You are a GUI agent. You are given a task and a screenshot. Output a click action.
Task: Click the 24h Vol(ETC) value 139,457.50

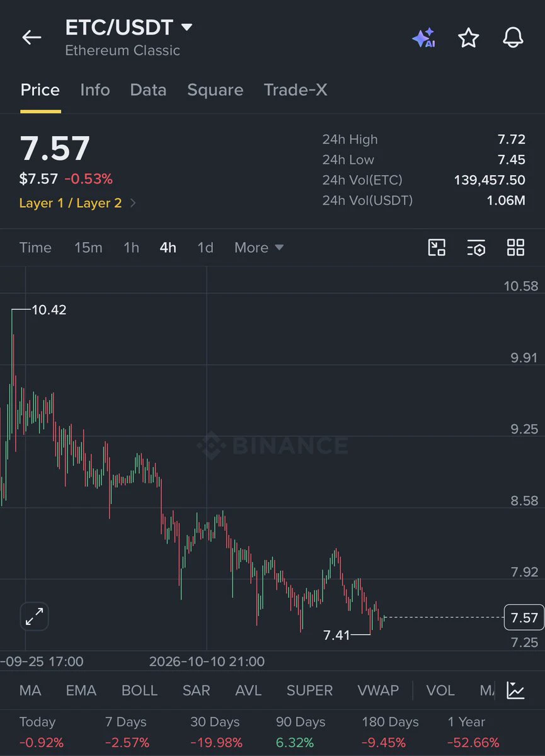490,180
